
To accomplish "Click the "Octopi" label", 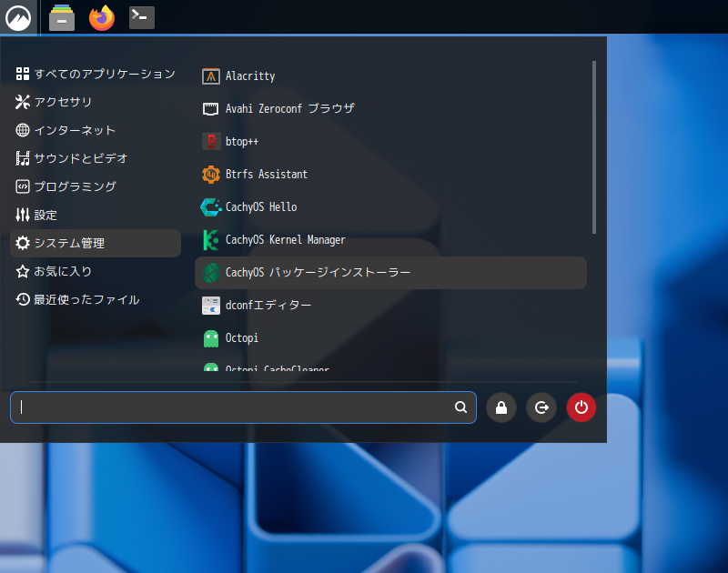I will tap(242, 338).
